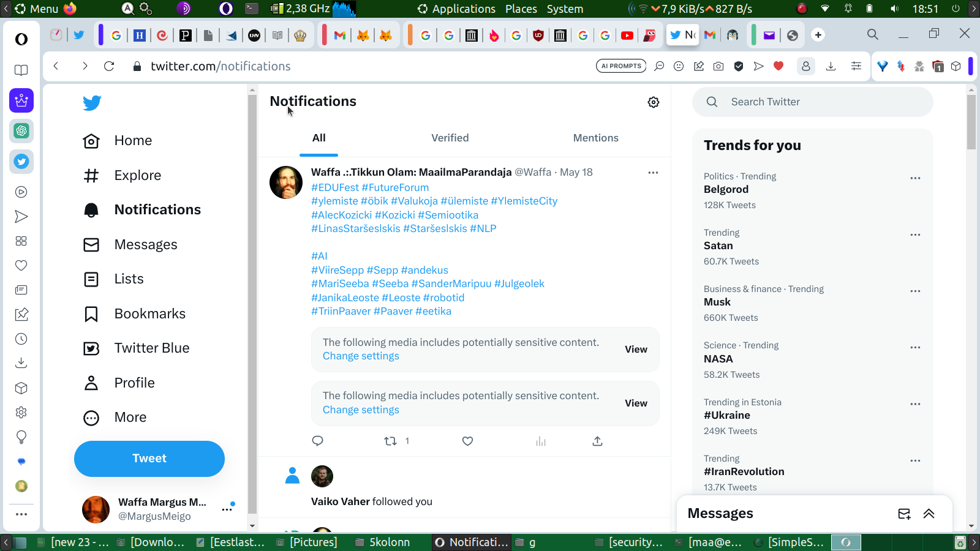Open options for Belgorod trend
Image resolution: width=980 pixels, height=551 pixels.
[916, 178]
